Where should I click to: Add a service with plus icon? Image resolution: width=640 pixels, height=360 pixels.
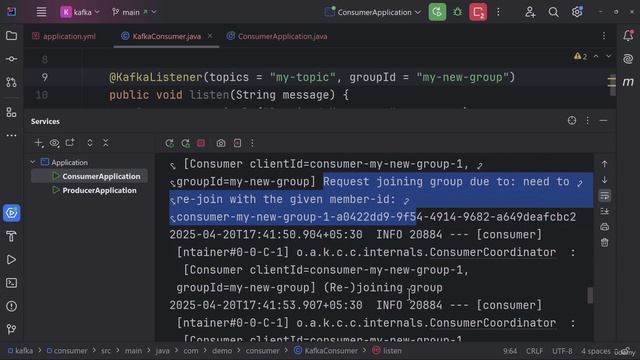tap(38, 143)
